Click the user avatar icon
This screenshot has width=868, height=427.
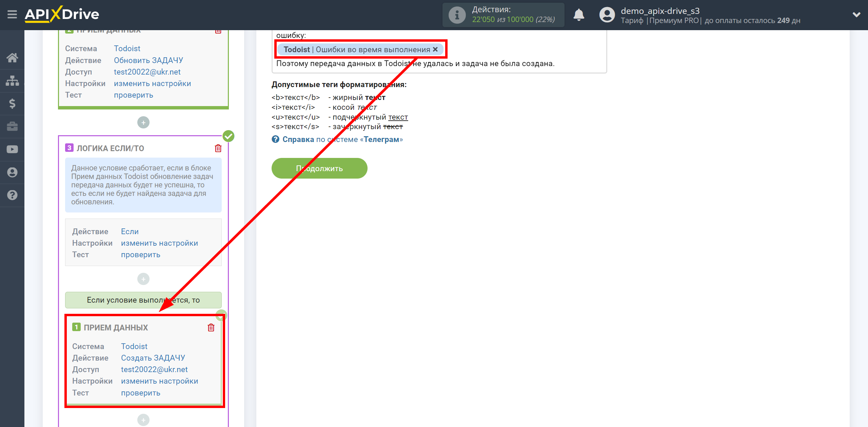[x=607, y=15]
